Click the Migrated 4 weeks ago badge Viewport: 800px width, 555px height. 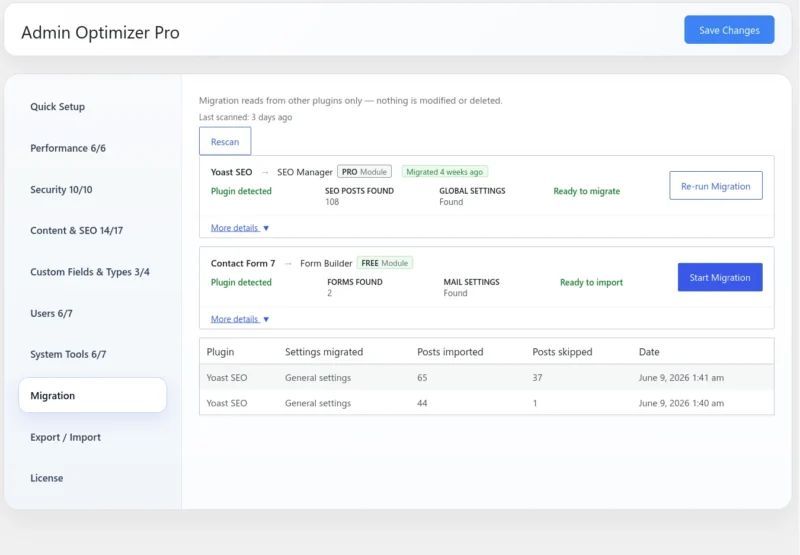click(444, 171)
